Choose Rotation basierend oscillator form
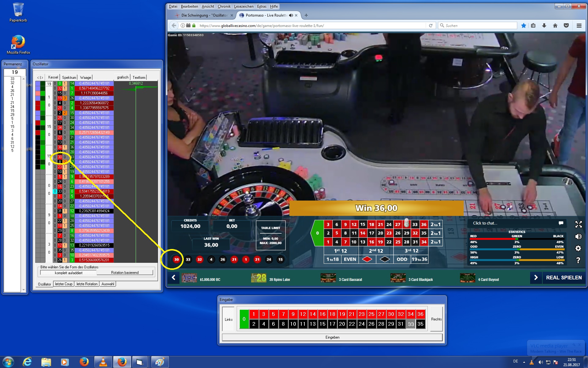588x368 pixels. (x=125, y=273)
